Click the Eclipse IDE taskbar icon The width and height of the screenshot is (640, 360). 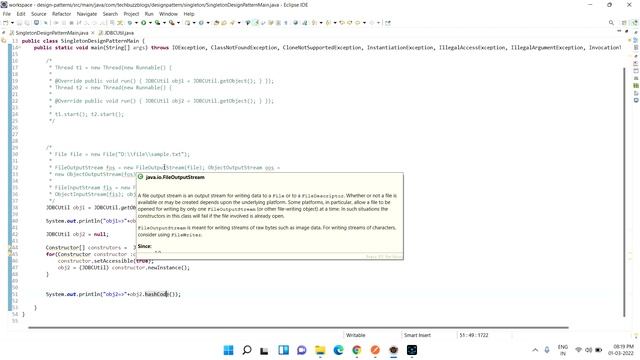393,350
